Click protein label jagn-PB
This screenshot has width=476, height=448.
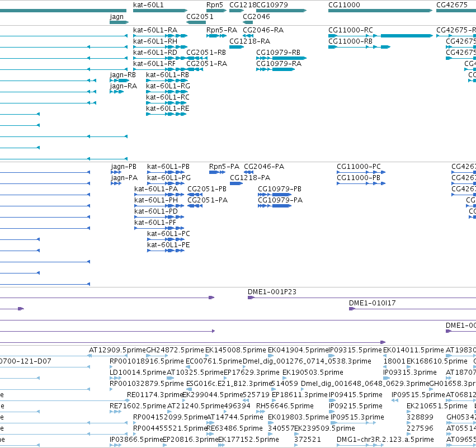(124, 167)
